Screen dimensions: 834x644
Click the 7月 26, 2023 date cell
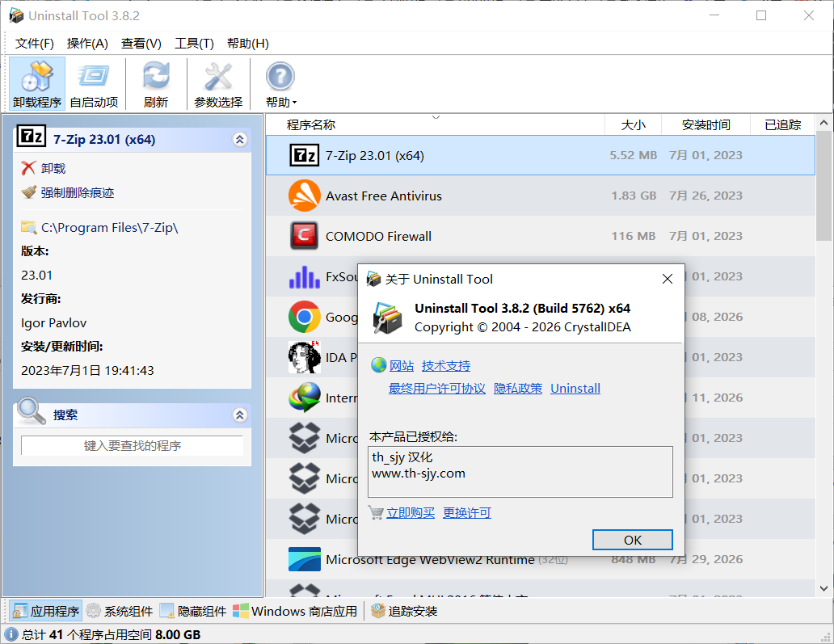pos(706,196)
